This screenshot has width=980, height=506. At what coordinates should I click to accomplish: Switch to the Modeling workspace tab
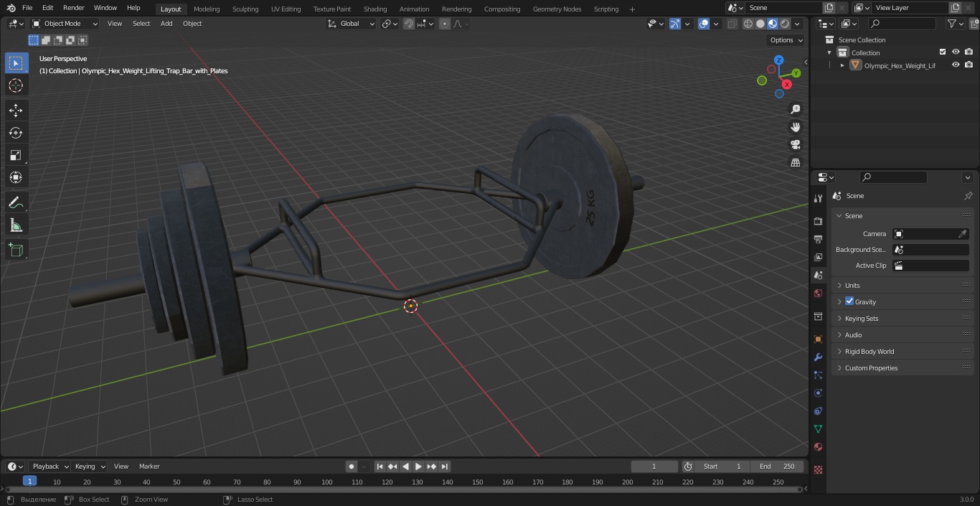click(207, 9)
